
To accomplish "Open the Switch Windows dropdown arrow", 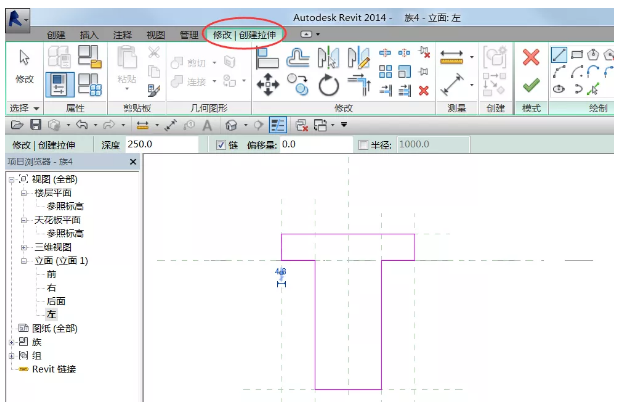I will coord(332,125).
